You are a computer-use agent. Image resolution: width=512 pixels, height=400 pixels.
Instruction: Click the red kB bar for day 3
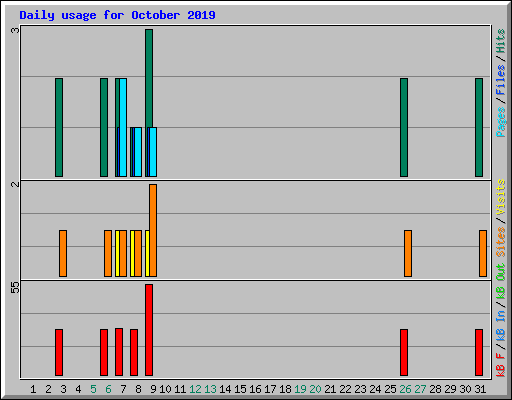[59, 352]
